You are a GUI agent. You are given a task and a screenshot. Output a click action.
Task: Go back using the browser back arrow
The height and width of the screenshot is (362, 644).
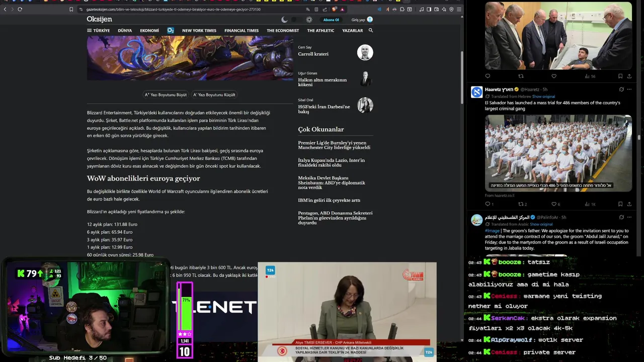point(5,9)
